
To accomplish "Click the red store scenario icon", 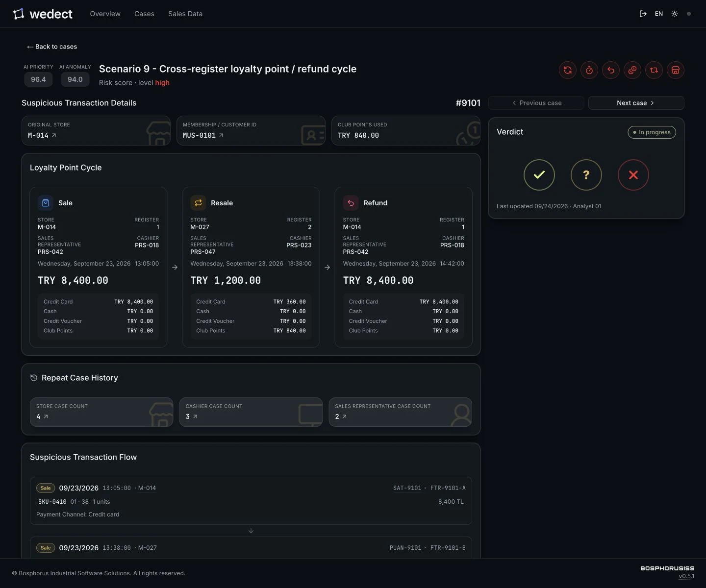I will pyautogui.click(x=676, y=70).
